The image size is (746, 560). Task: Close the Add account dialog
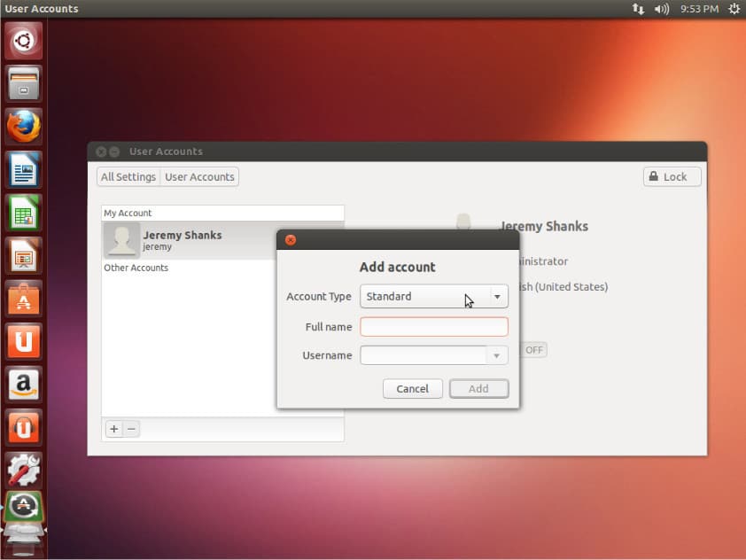(291, 240)
